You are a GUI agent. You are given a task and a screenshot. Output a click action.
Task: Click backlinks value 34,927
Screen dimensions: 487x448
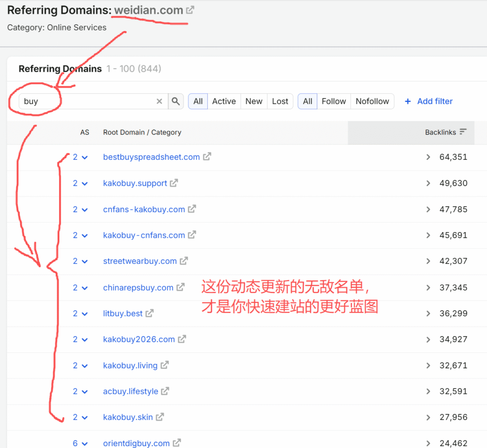(x=453, y=339)
